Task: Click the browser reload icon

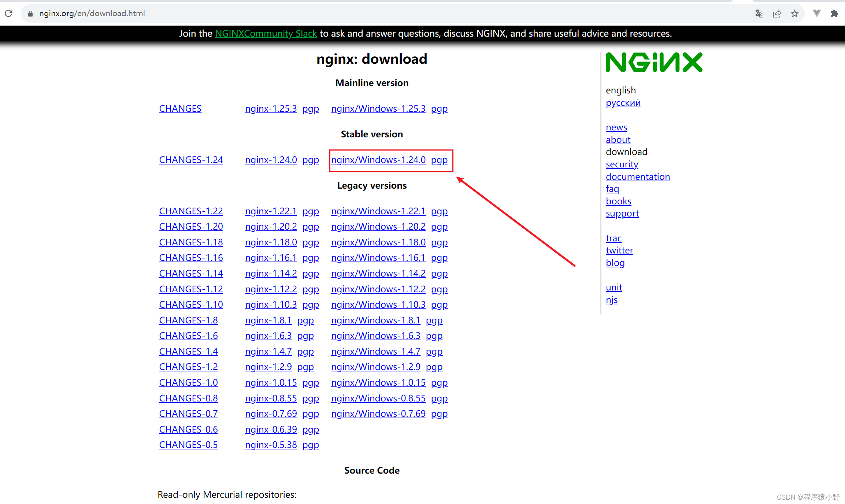Action: click(x=9, y=14)
